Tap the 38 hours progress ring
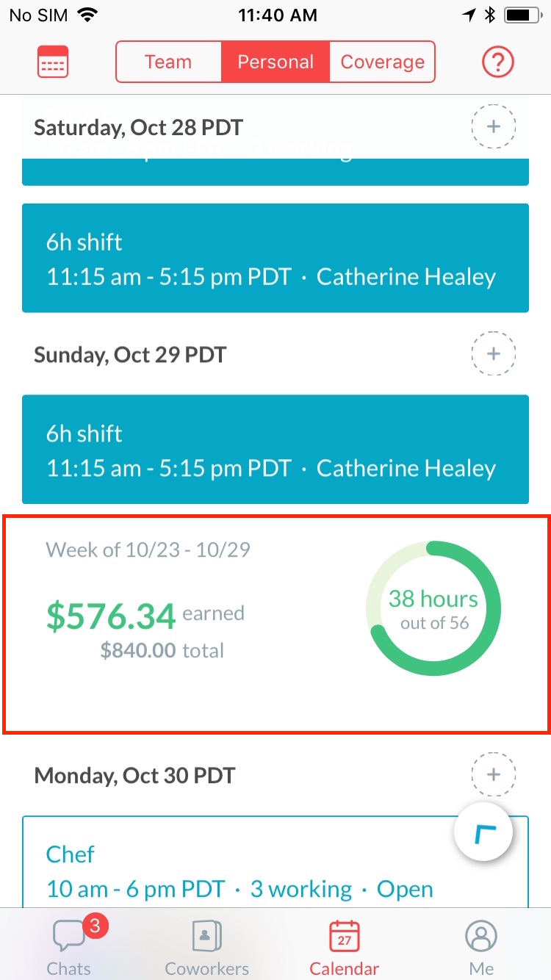 point(433,608)
